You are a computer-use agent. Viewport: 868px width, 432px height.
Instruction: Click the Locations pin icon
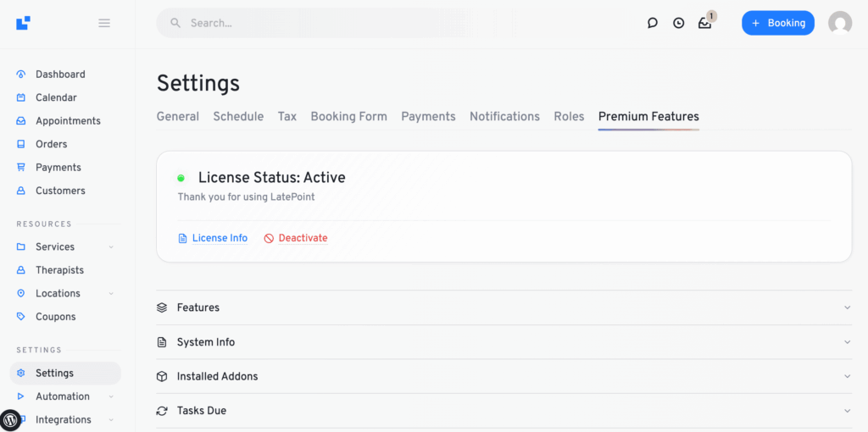(21, 293)
